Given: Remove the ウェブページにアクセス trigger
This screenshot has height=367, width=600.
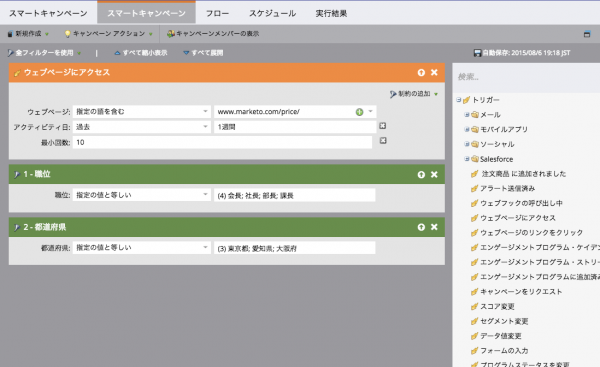Looking at the screenshot, I should [434, 72].
